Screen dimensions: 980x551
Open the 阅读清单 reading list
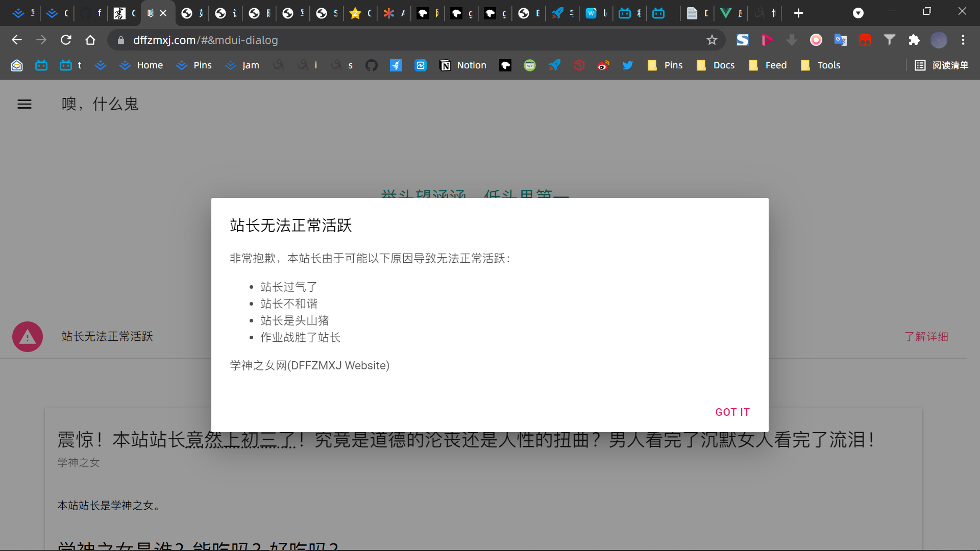pos(942,65)
